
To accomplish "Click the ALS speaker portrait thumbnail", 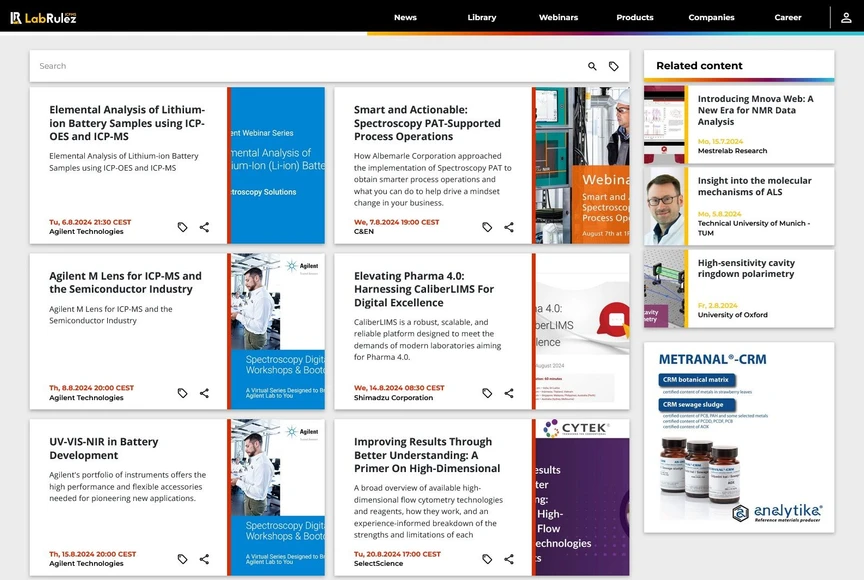I will point(664,207).
